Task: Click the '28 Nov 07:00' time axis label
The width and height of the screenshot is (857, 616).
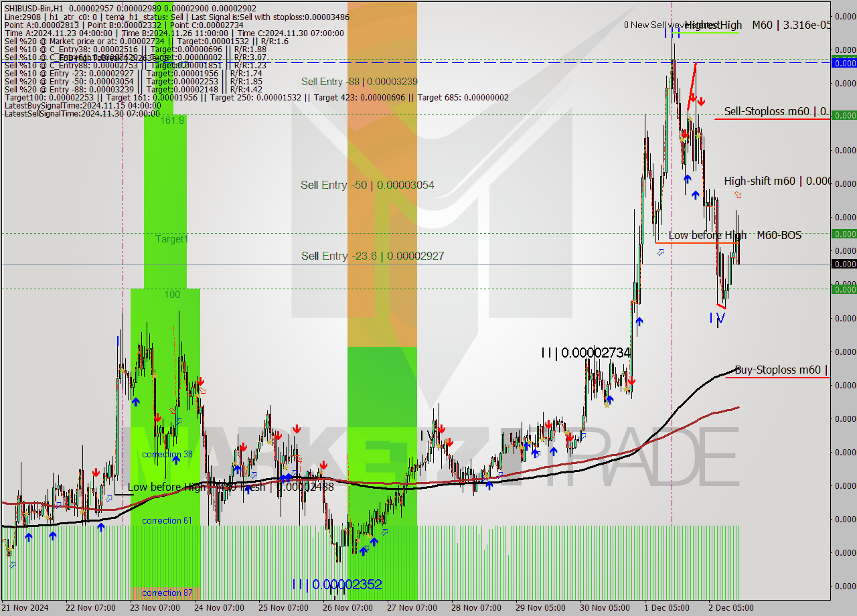Action: [x=476, y=608]
